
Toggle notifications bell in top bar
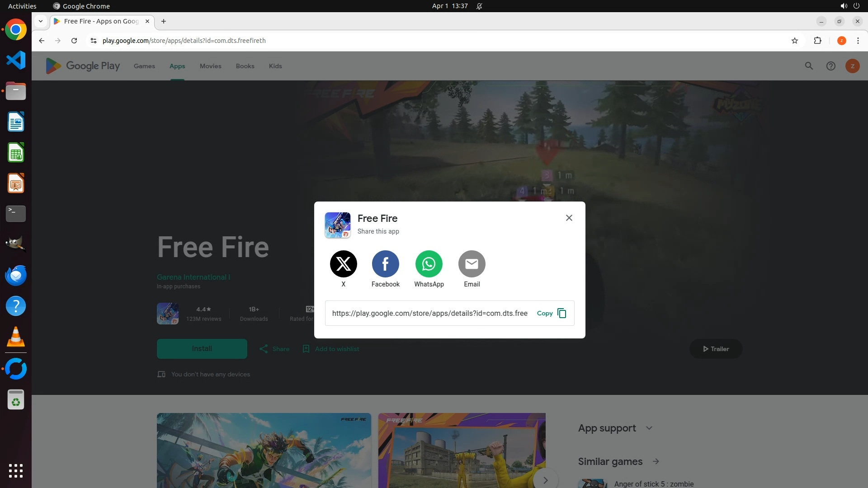pyautogui.click(x=479, y=6)
